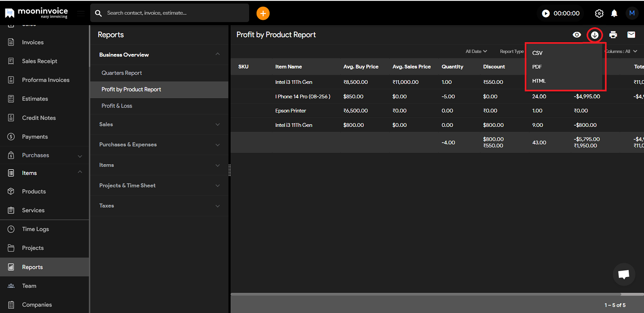Open the All Date dropdown
The image size is (644, 313).
(x=476, y=52)
